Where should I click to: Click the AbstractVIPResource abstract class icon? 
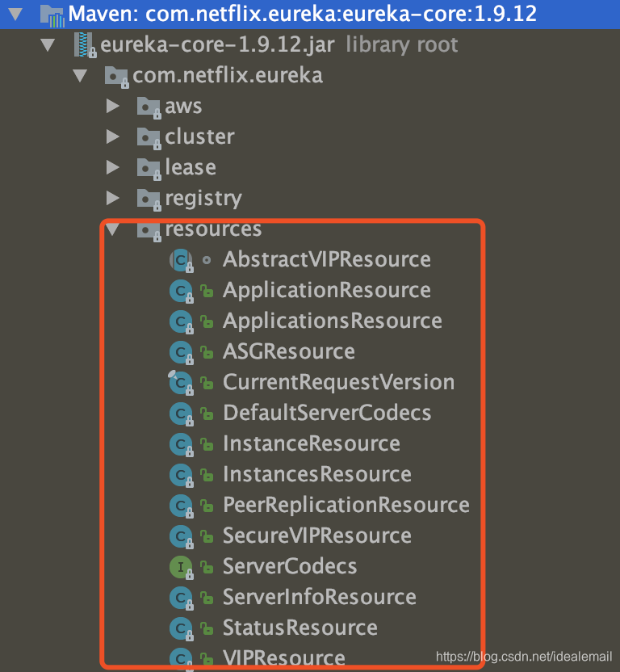[182, 260]
